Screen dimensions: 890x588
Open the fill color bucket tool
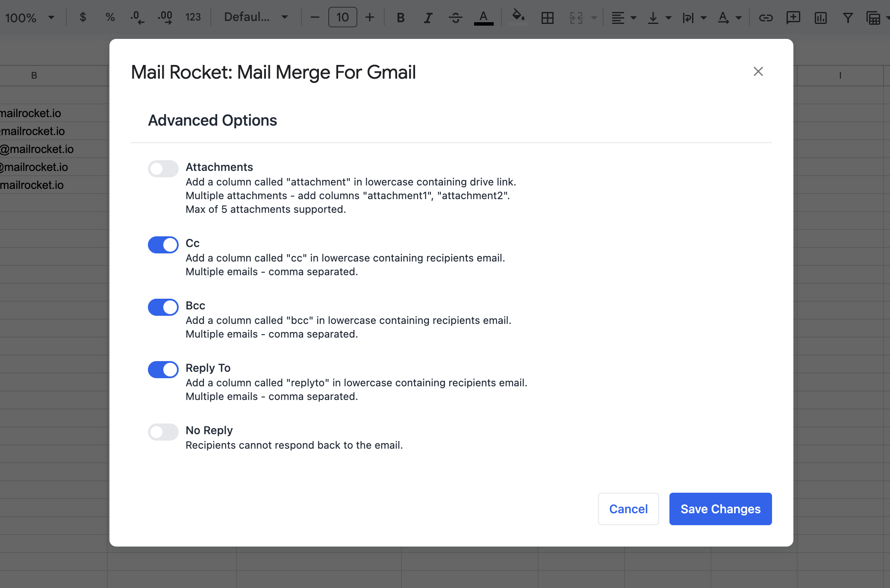(519, 17)
